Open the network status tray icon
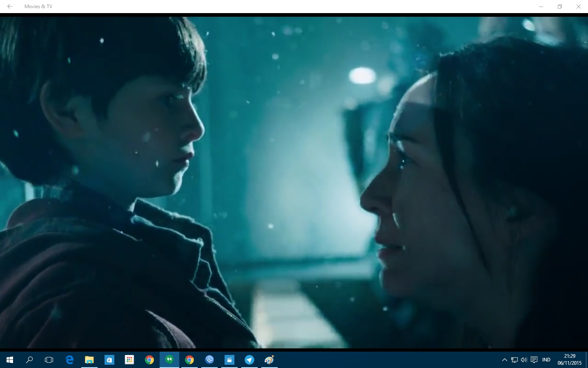Image resolution: width=588 pixels, height=368 pixels. coord(514,360)
